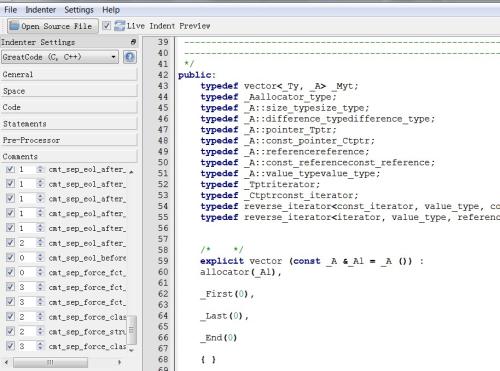Select the Comments settings section
The image size is (500, 371).
[x=69, y=156]
